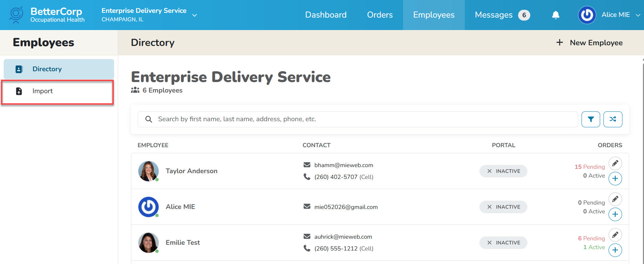Click the CONTACT column header
Viewport: 644px width, 264px height.
(x=317, y=145)
